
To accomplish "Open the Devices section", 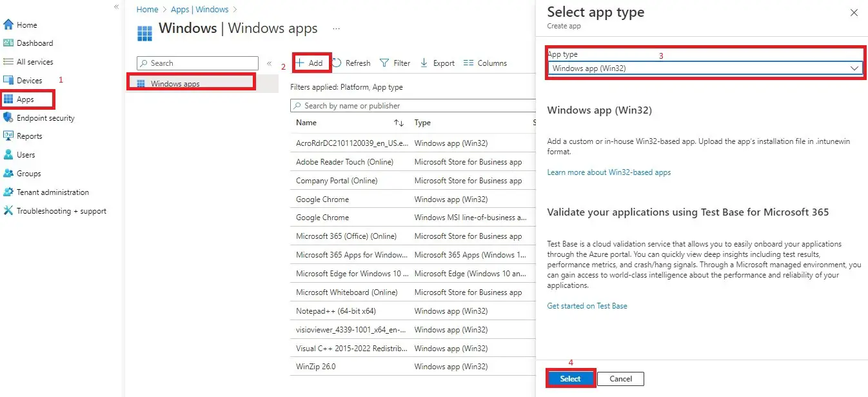I will click(29, 80).
